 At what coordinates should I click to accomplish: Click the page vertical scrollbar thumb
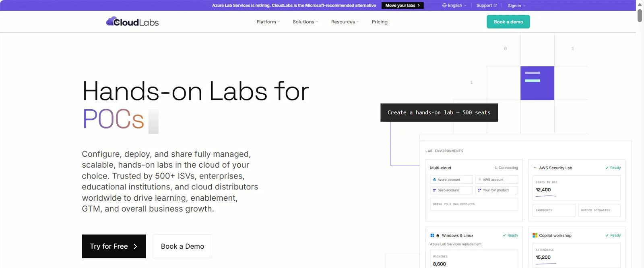click(x=640, y=15)
